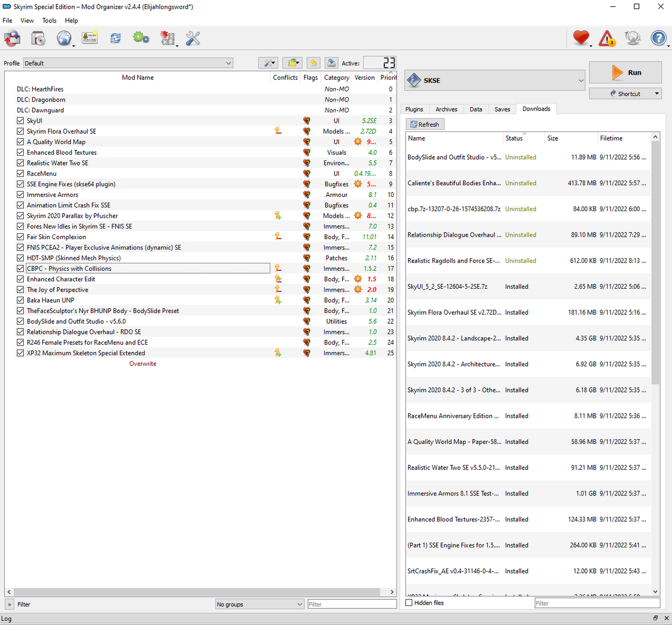The image size is (672, 625).
Task: Click conflict icon on CBPC Physics row
Action: coord(278,268)
